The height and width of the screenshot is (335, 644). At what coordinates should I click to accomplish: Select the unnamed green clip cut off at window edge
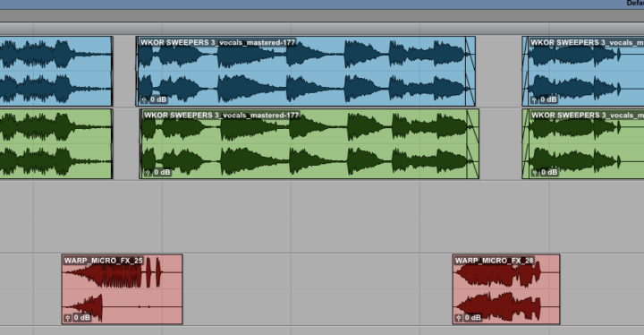pos(55,143)
